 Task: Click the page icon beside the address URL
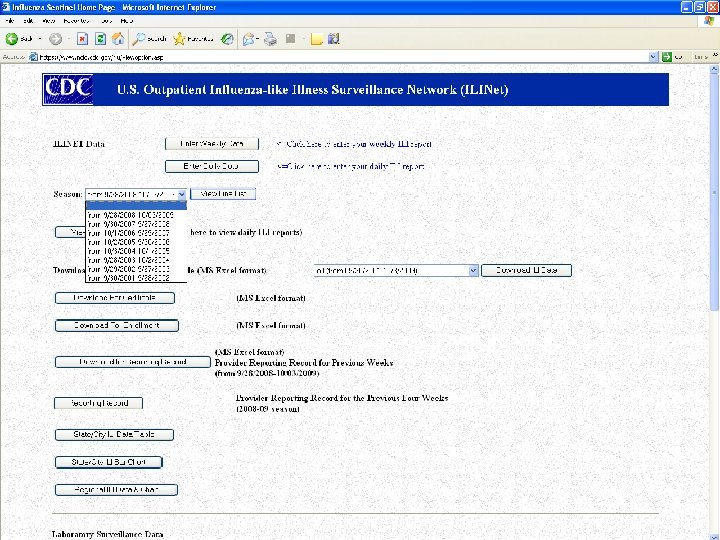coord(33,57)
